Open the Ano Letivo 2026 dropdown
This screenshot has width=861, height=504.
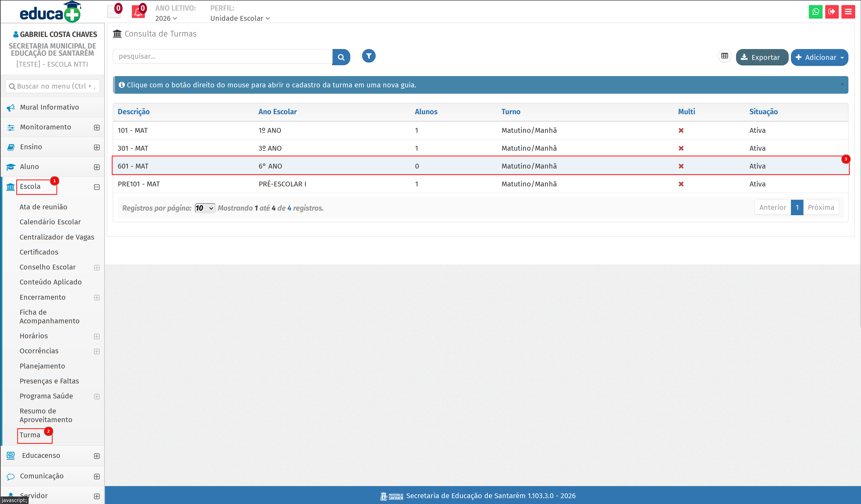click(x=166, y=18)
